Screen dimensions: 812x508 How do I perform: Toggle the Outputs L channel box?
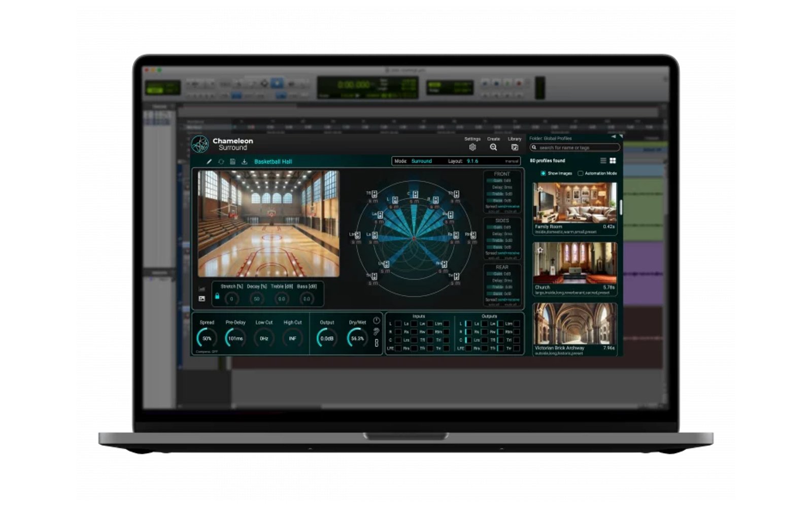pos(468,324)
